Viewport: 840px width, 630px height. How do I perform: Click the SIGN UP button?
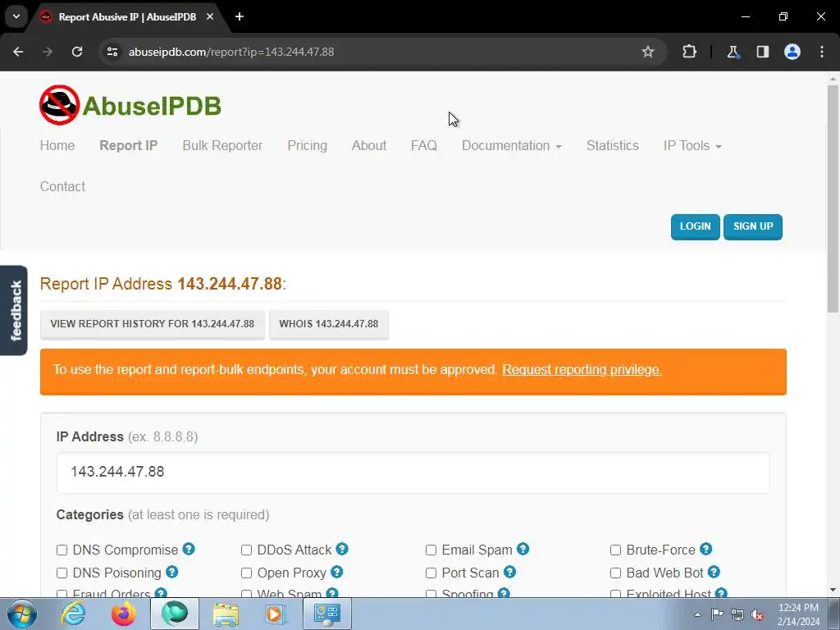[753, 226]
